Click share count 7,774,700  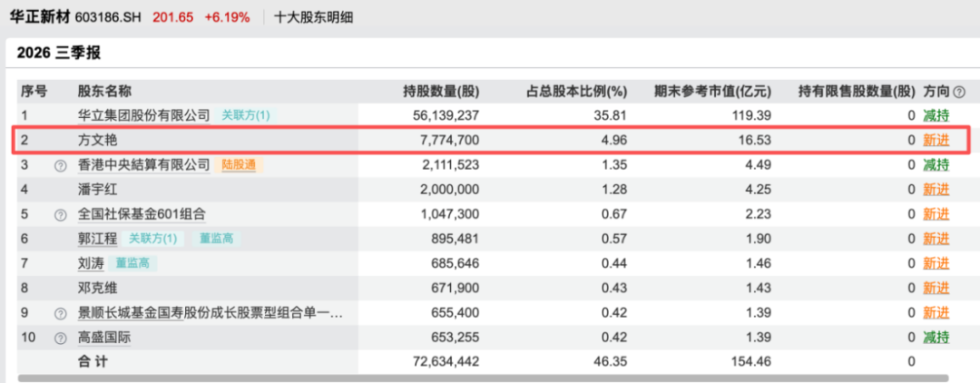tap(449, 140)
